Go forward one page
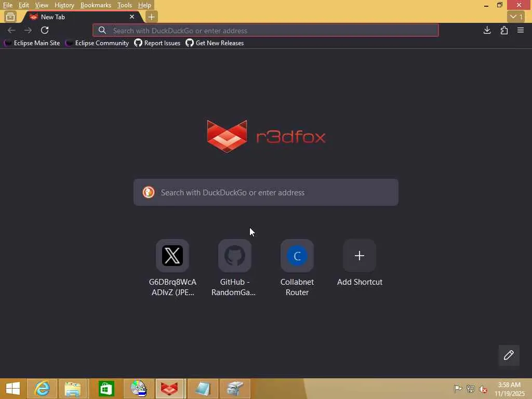Screen dimensions: 532x399 (28, 30)
